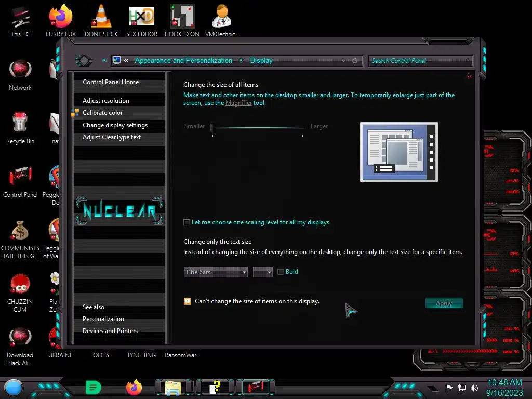Open the Network desktop icon

point(20,75)
